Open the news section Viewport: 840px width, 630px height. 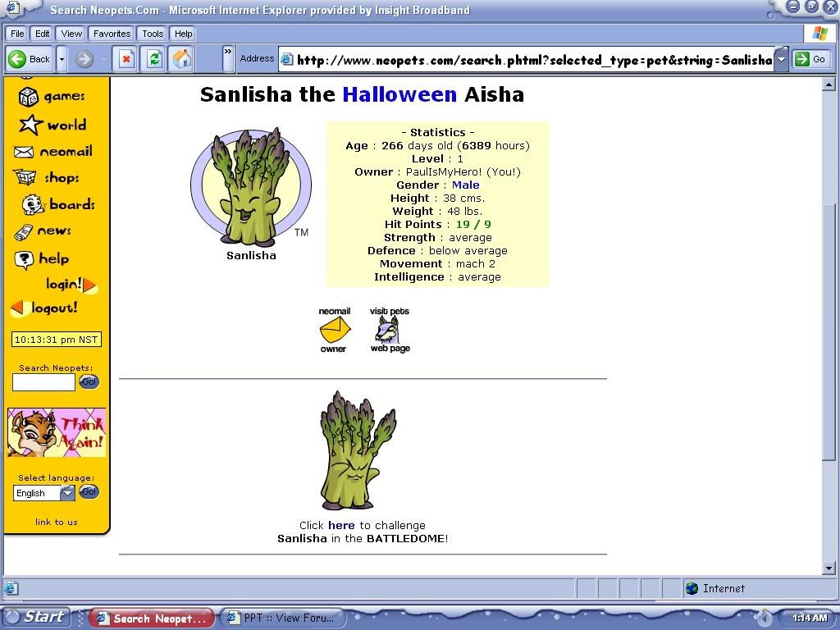pos(43,231)
